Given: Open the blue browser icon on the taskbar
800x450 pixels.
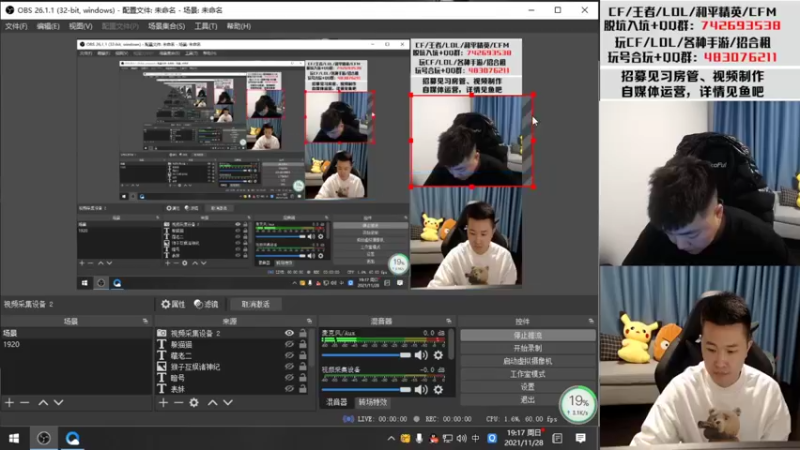Looking at the screenshot, I should tap(72, 438).
